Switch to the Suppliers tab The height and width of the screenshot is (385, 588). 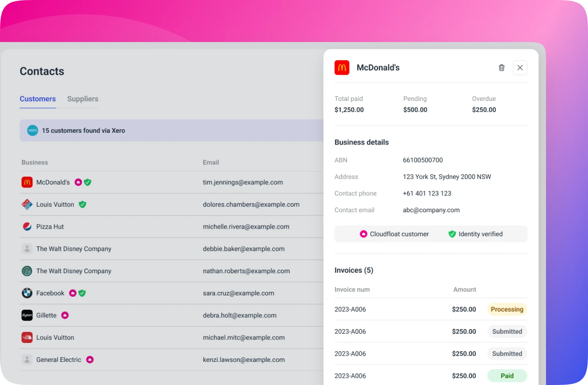[x=82, y=99]
